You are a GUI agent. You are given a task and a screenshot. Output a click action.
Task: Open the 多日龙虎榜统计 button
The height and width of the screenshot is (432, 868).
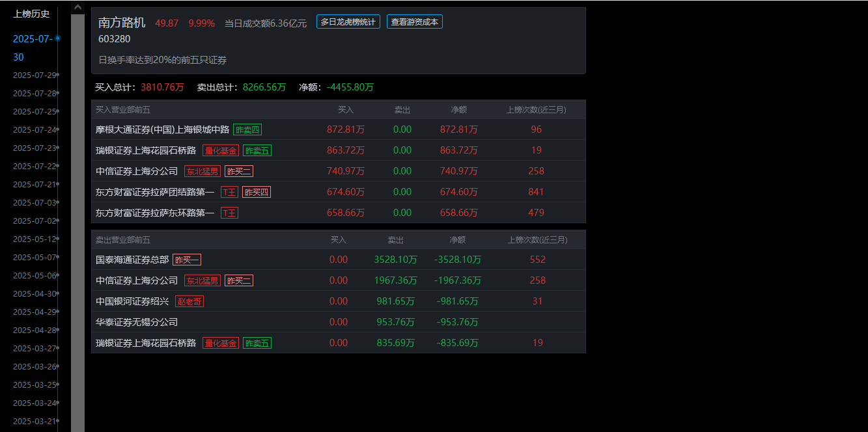(x=348, y=21)
